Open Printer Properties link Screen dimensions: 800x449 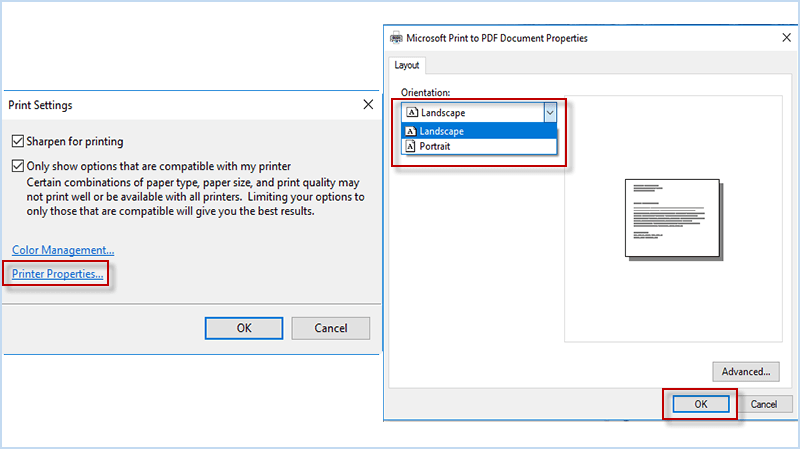(57, 273)
